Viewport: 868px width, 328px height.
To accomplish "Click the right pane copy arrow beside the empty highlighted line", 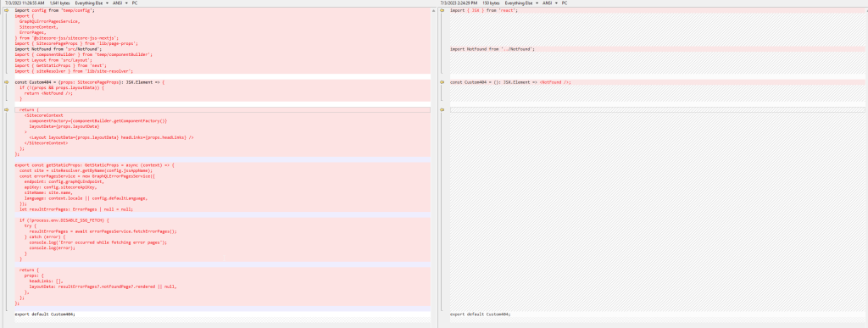I will 442,109.
